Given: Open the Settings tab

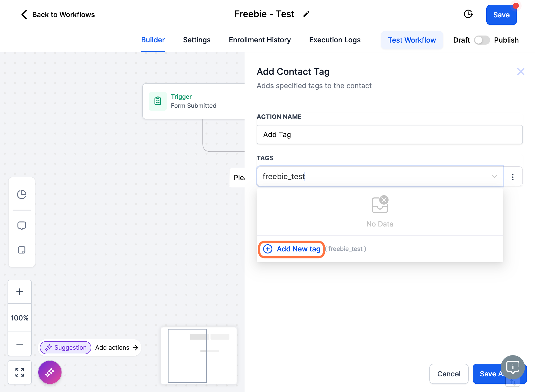Looking at the screenshot, I should [x=197, y=40].
